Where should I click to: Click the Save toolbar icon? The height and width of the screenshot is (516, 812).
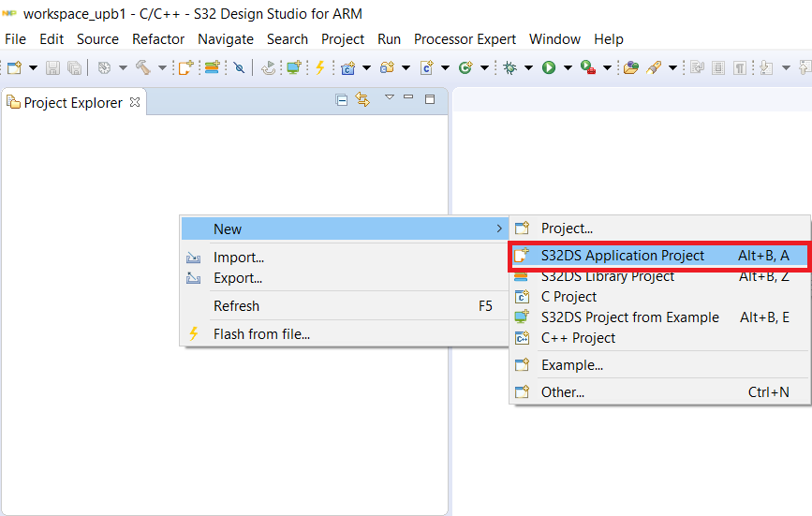pos(52,67)
